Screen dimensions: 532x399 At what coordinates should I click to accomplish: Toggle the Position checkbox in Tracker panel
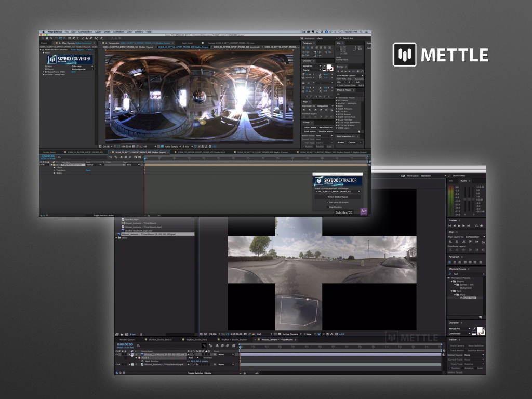(x=449, y=368)
